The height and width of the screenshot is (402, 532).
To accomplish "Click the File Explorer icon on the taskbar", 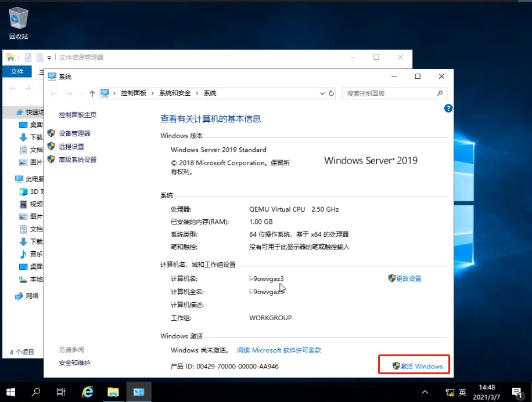I will pyautogui.click(x=113, y=392).
